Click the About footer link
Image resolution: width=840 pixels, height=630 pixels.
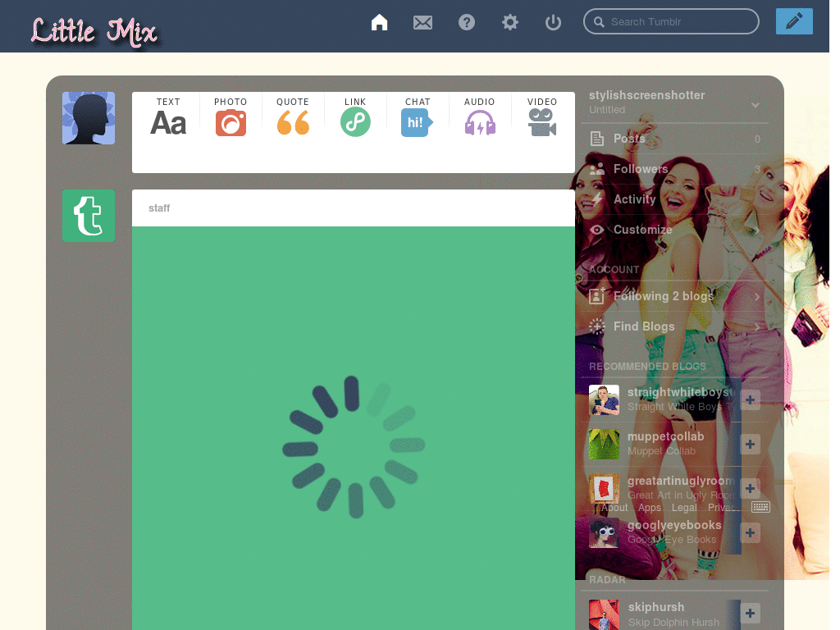point(614,508)
